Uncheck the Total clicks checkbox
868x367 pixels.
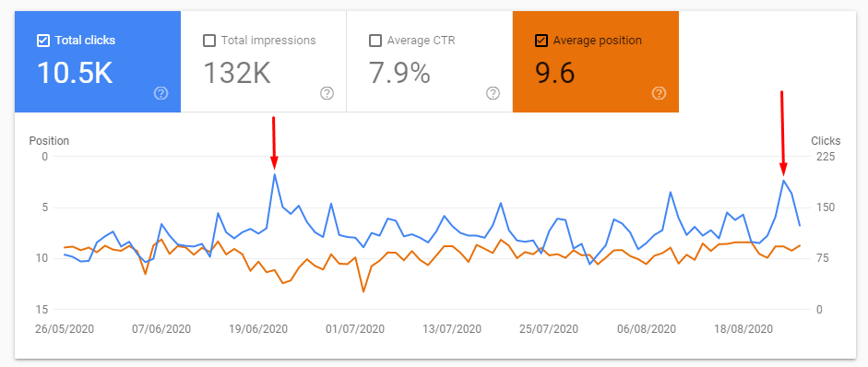(x=42, y=41)
